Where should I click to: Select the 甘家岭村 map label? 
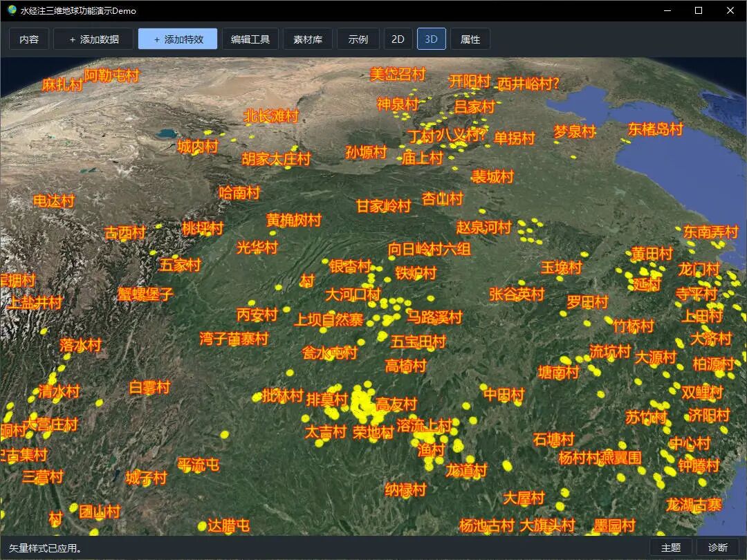click(x=383, y=206)
